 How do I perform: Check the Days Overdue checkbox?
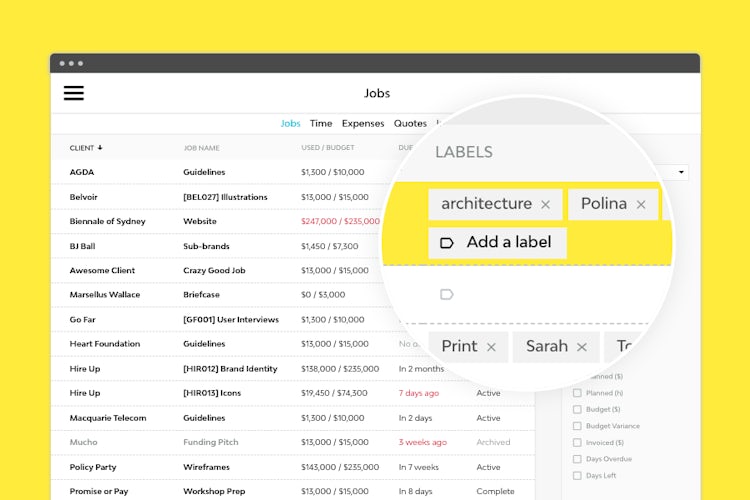577,459
